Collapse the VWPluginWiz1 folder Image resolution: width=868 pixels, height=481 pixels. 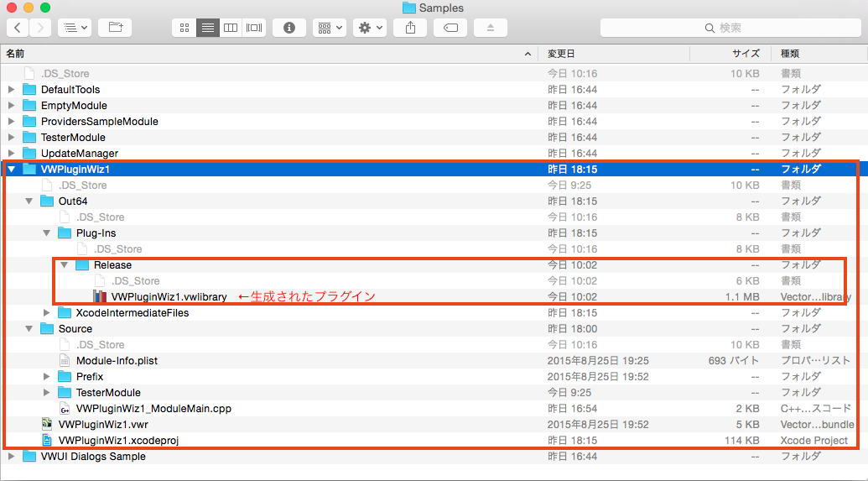pos(11,169)
